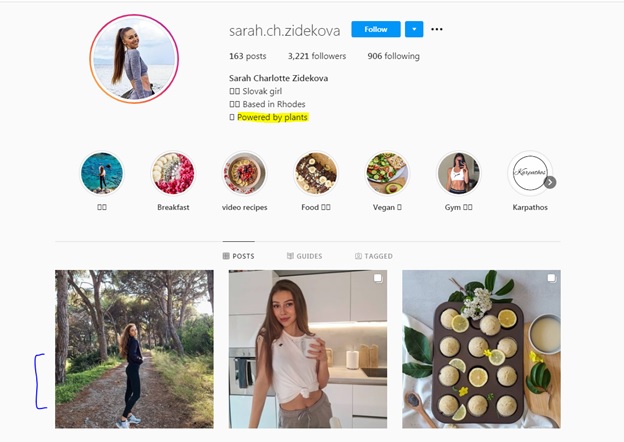Switch to the Guides tab
The width and height of the screenshot is (624, 442).
point(305,256)
